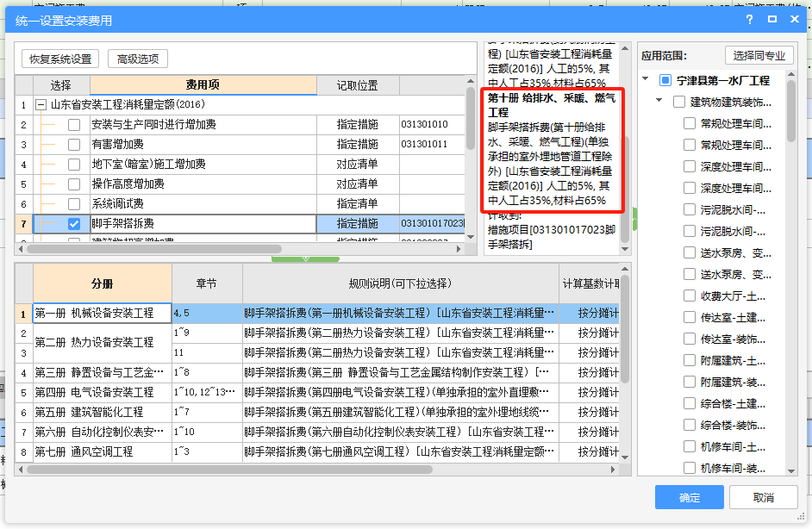Screen dimensions: 812x529
Task: Open 高级选项 settings
Action: (138, 59)
